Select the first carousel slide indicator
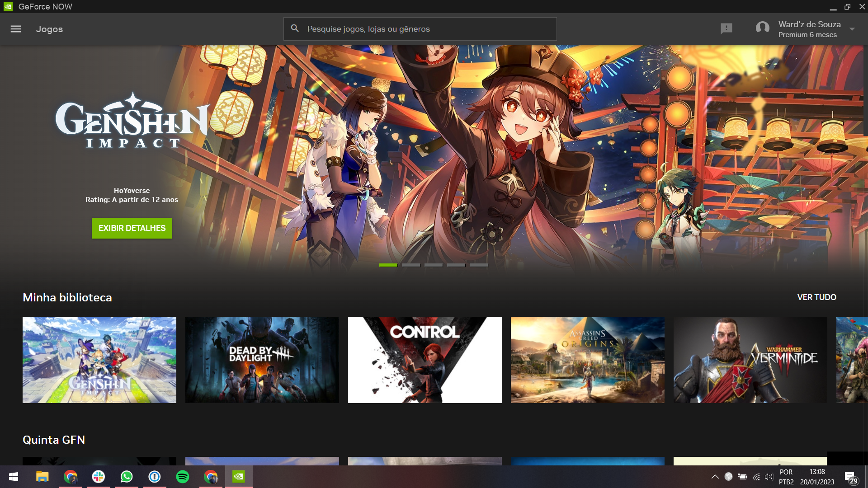868x488 pixels. point(388,265)
